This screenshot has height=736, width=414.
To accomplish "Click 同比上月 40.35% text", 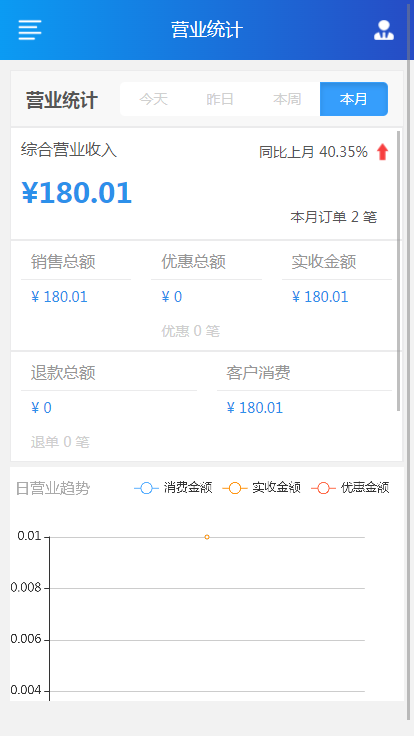I will tap(313, 152).
